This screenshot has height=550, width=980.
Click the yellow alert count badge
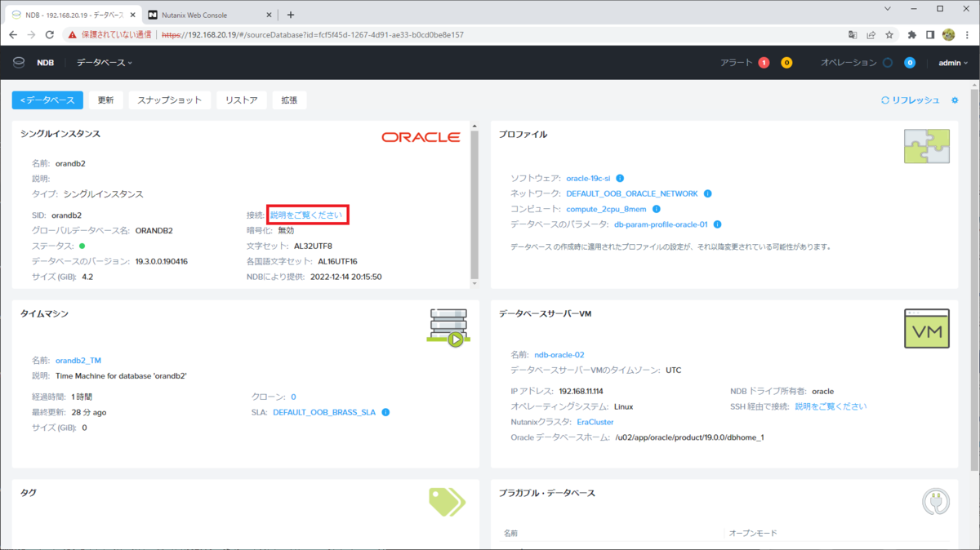786,63
